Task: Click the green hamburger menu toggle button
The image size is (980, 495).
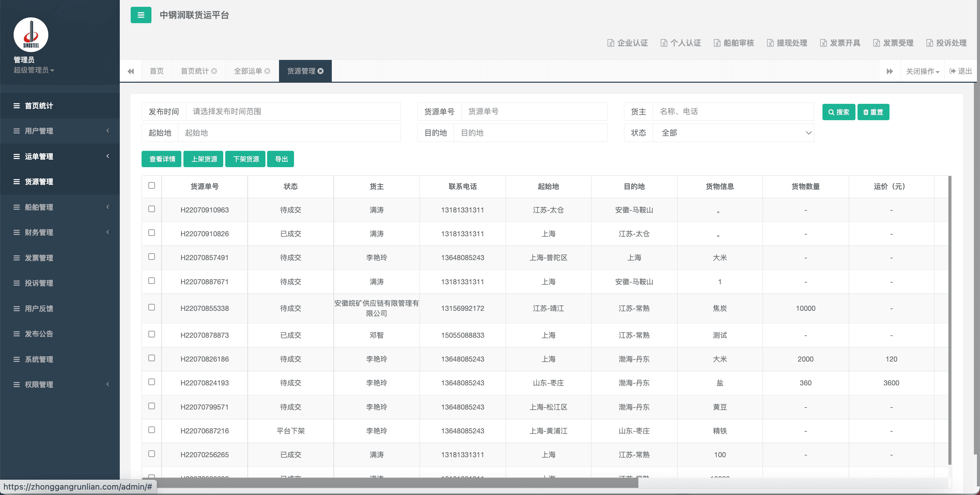Action: pos(141,15)
